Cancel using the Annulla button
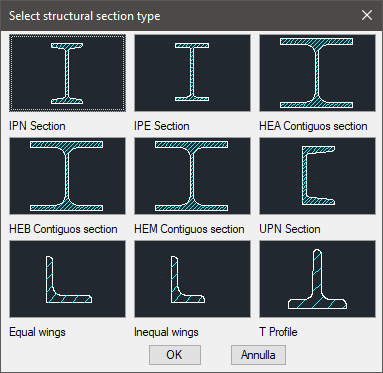Screen dimensions: 383x373 pyautogui.click(x=258, y=355)
